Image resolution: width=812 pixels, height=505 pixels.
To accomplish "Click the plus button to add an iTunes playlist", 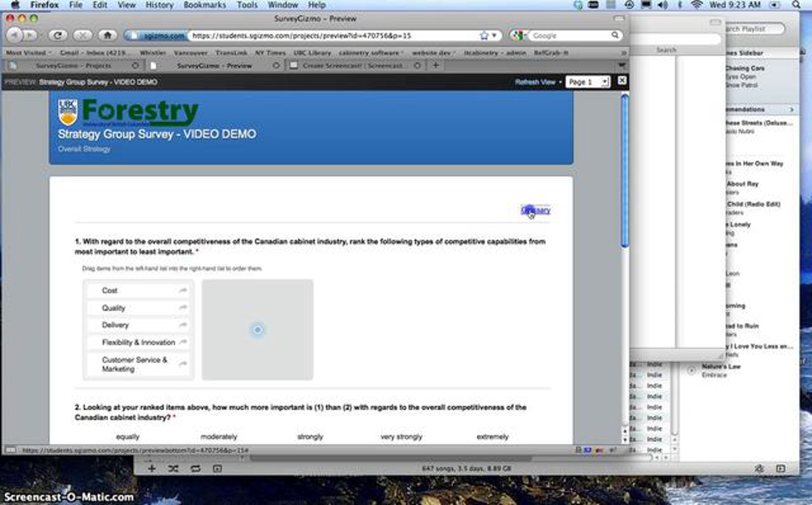I will tap(152, 468).
